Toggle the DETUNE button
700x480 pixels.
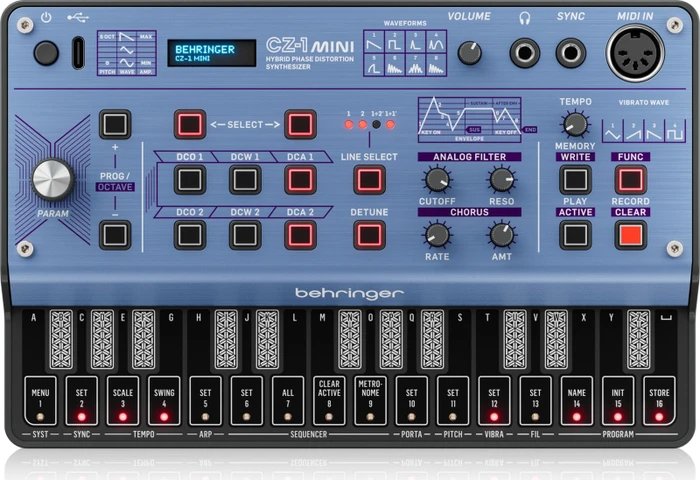click(x=369, y=235)
